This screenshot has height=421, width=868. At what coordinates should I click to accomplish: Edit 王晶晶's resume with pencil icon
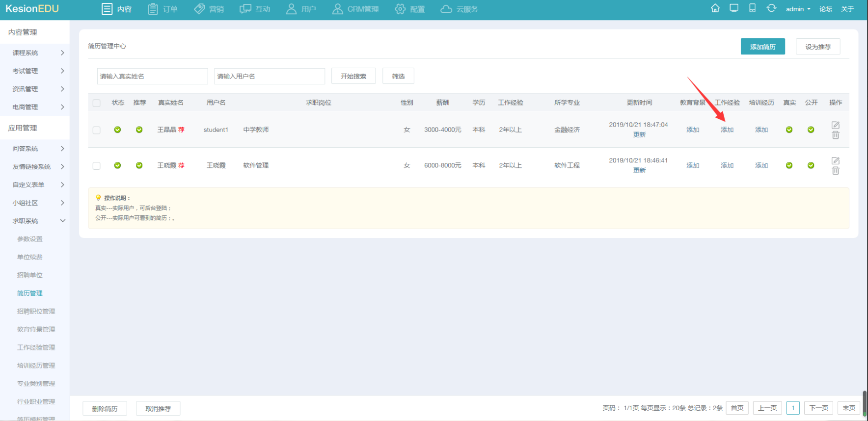[835, 125]
